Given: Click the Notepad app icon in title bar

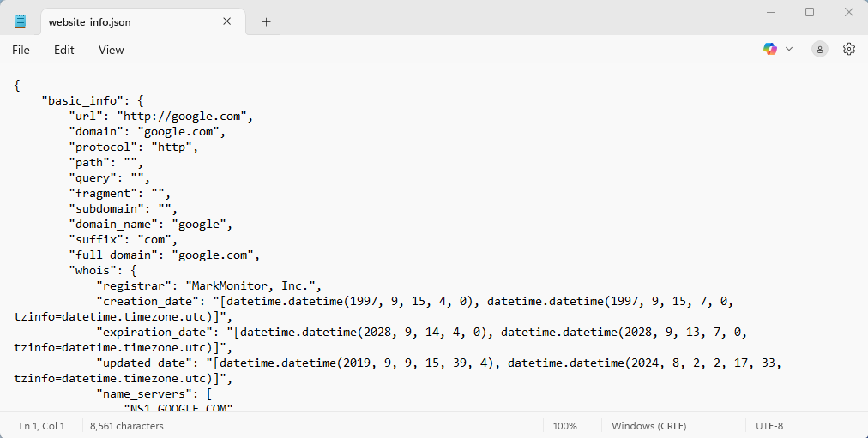Looking at the screenshot, I should [x=21, y=21].
